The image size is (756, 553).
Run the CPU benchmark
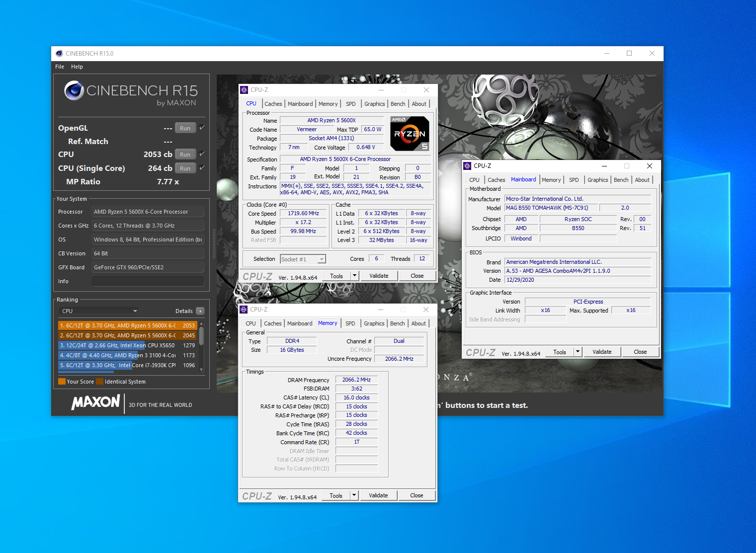pos(185,154)
